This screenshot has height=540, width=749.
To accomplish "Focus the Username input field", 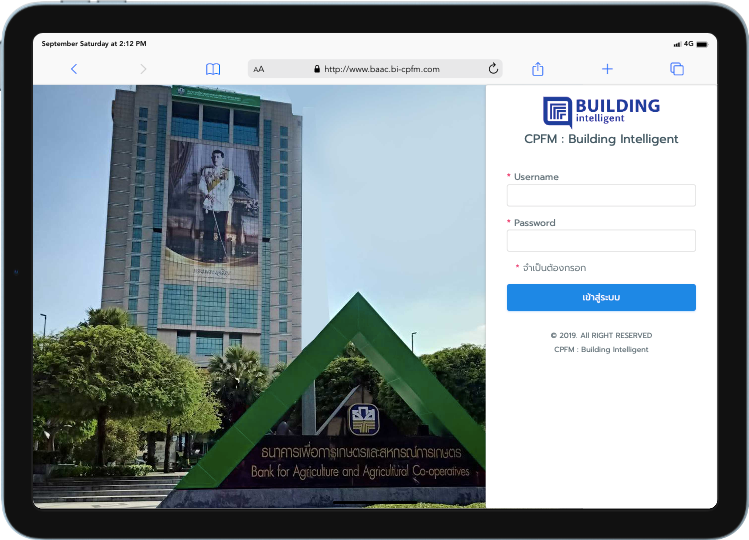I will 601,195.
